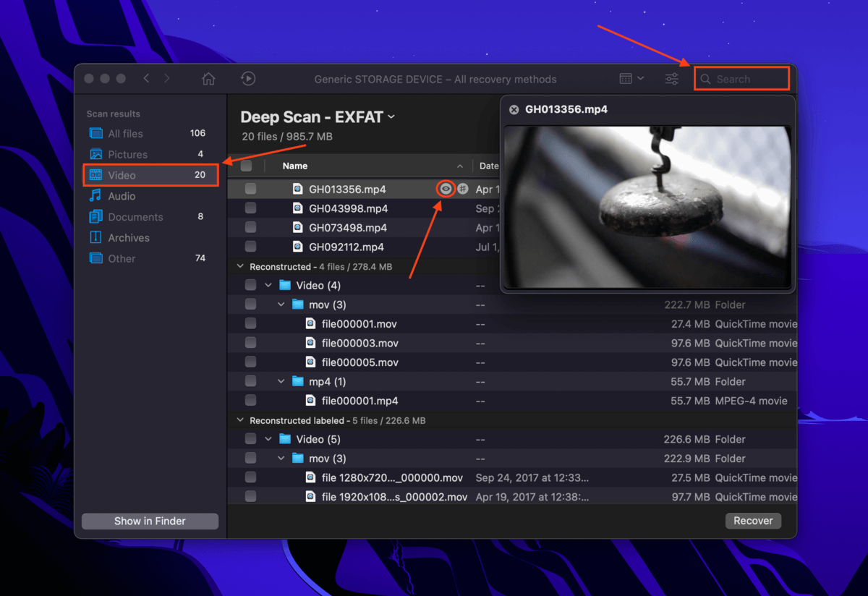Check the box for file000001.mov

(x=250, y=323)
